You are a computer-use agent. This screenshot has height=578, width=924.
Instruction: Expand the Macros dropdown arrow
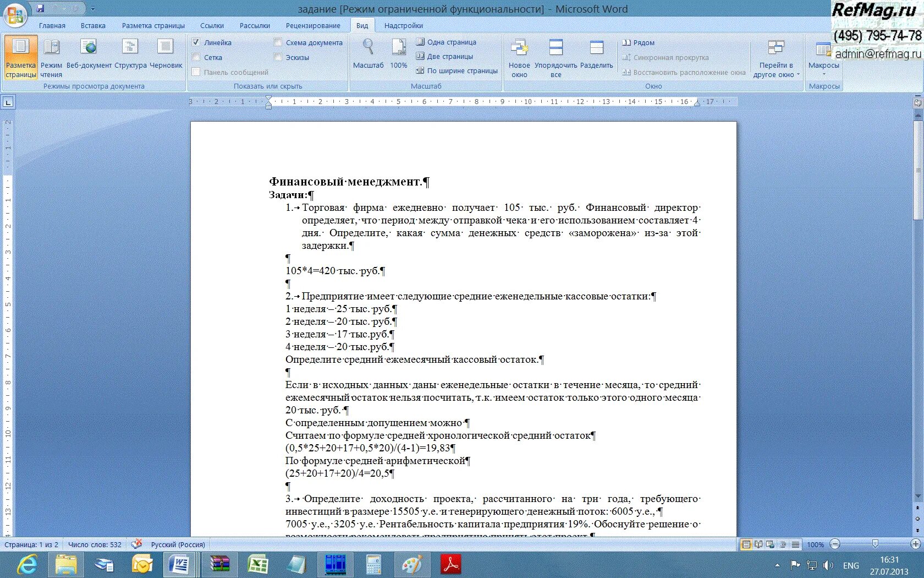(x=823, y=74)
